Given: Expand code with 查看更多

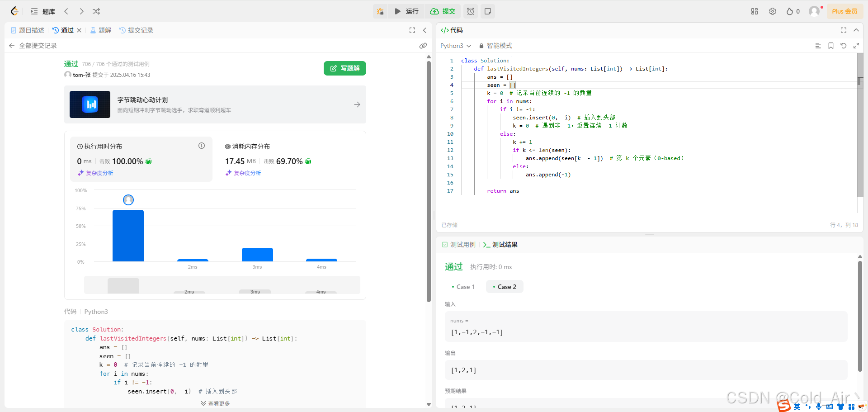Looking at the screenshot, I should [216, 403].
